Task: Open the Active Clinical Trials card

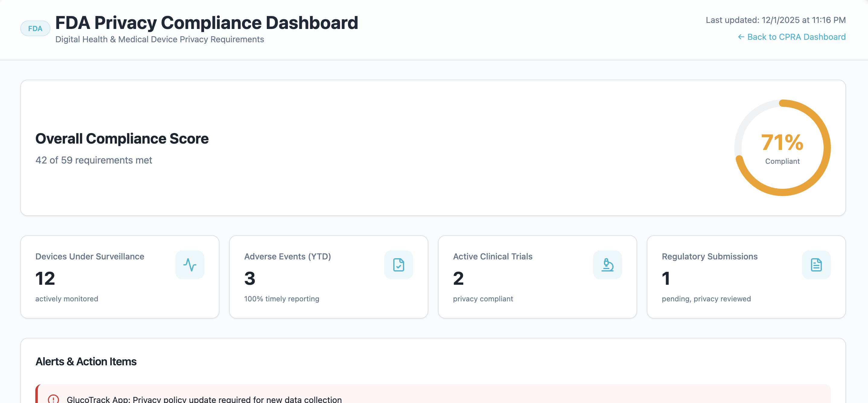Action: click(x=537, y=277)
